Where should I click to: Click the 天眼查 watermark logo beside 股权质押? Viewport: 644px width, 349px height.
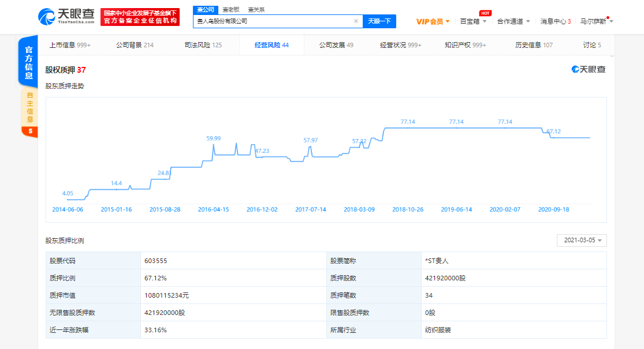[x=589, y=70]
